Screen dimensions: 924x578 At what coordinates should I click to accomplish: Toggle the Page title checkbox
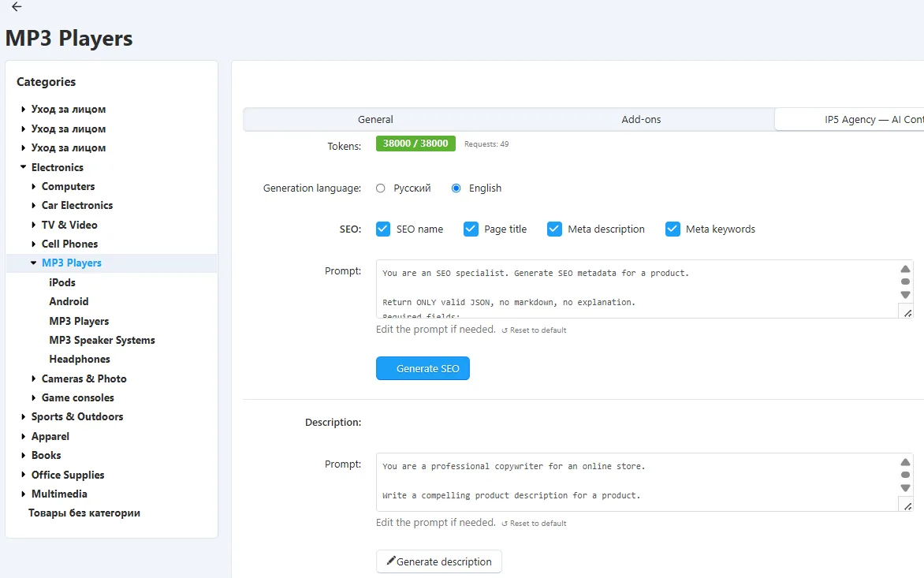tap(471, 229)
